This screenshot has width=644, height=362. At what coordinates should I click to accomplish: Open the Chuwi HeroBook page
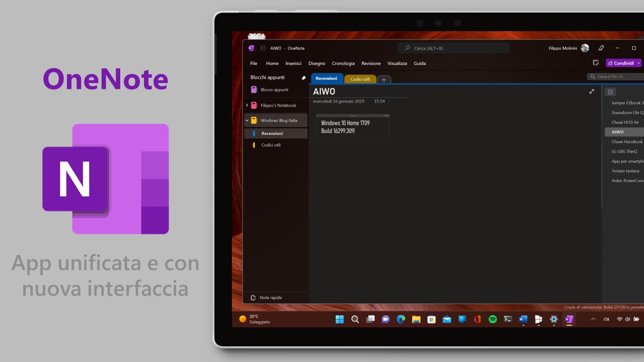point(627,142)
